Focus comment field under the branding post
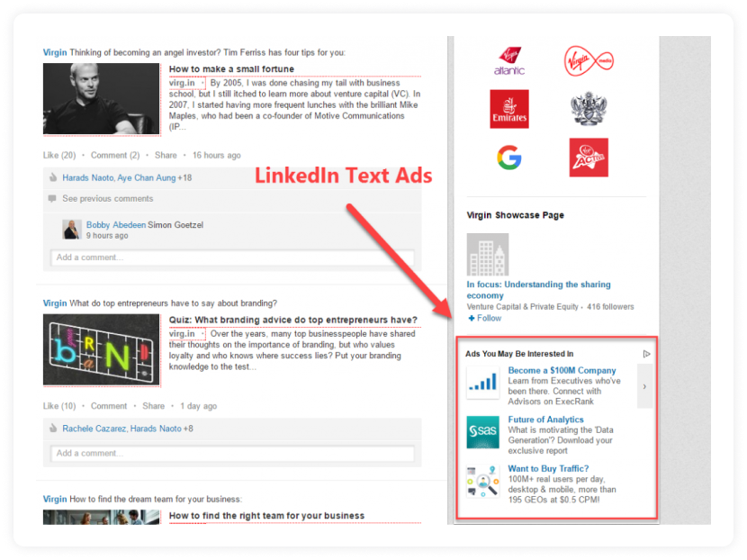The image size is (747, 560). click(x=232, y=453)
